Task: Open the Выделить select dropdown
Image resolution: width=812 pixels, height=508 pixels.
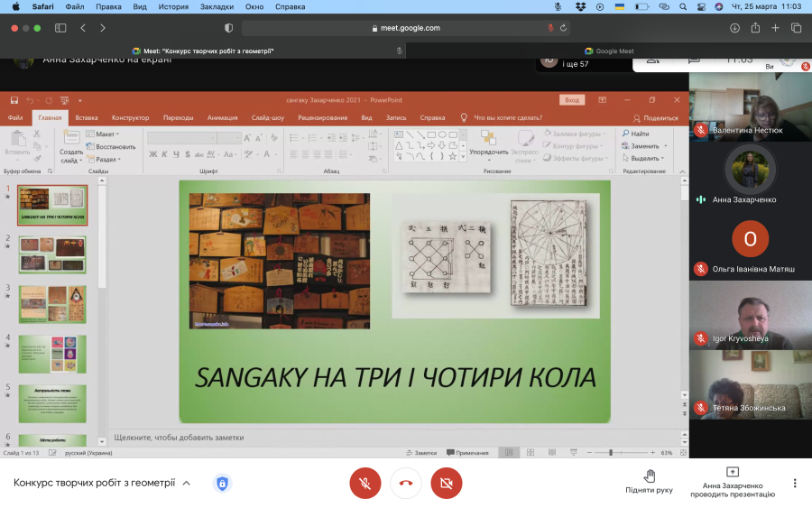Action: [x=643, y=158]
